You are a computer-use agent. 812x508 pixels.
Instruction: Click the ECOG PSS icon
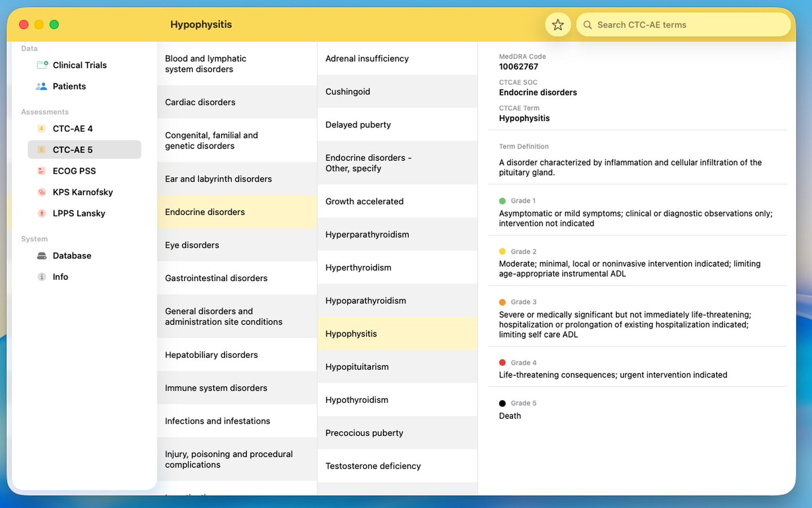[x=41, y=171]
